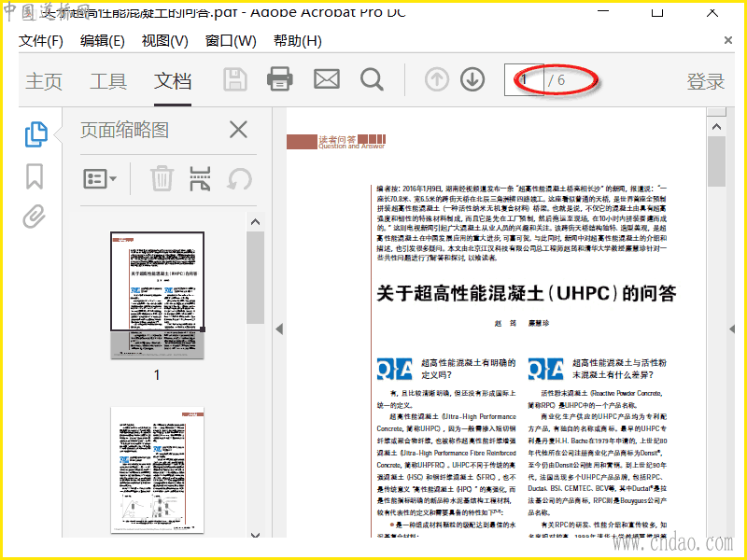The image size is (747, 560).
Task: Open the 编辑(E) menu
Action: 103,41
